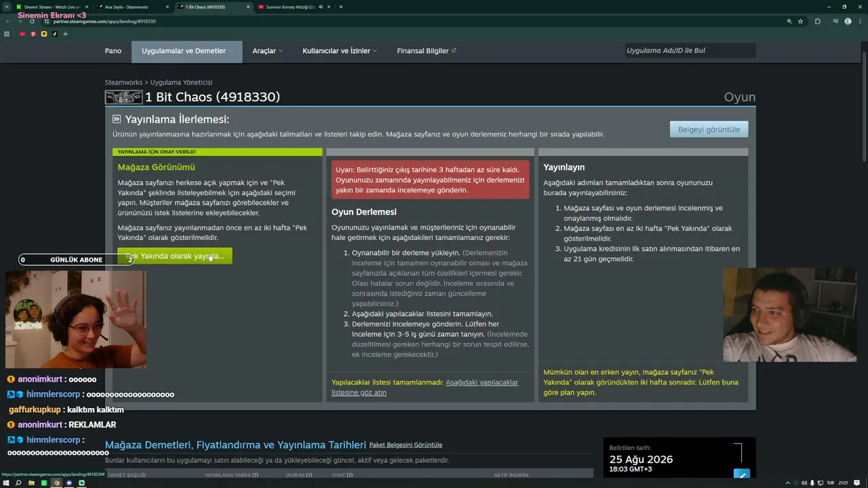Image resolution: width=868 pixels, height=488 pixels.
Task: Open the zoom magnifier in address bar
Action: pos(789,21)
